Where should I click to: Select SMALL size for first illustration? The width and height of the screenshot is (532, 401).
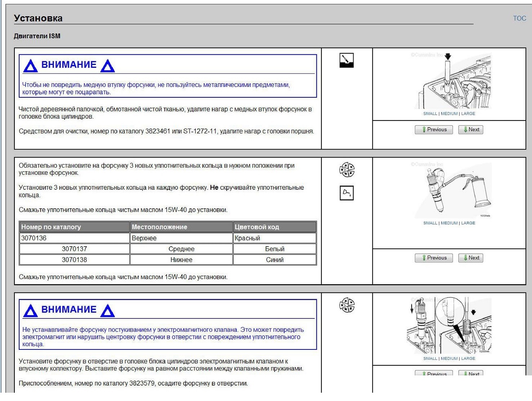coord(430,114)
